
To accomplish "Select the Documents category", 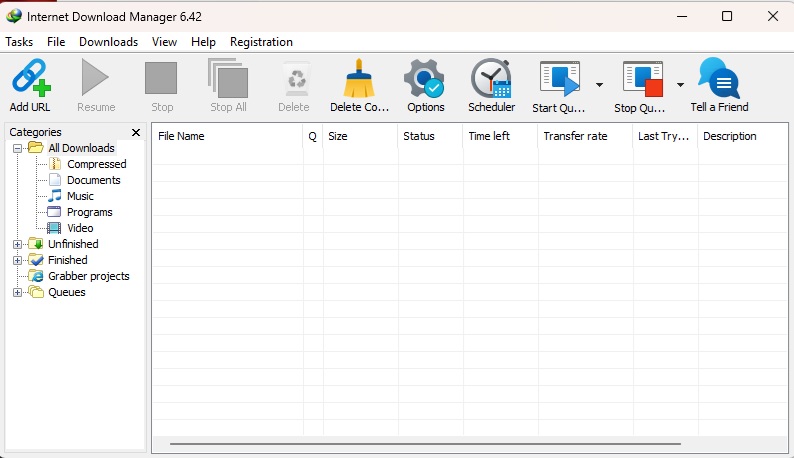I will (94, 180).
